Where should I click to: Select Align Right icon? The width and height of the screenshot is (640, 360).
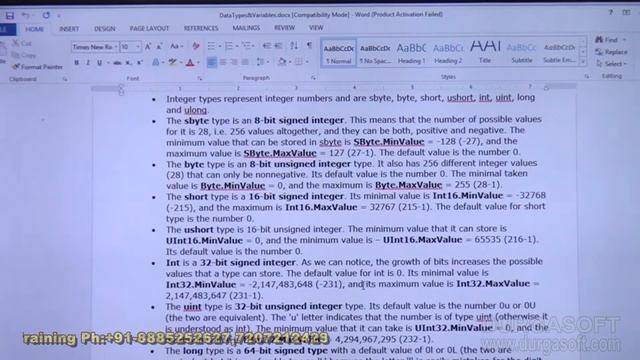tap(234, 62)
